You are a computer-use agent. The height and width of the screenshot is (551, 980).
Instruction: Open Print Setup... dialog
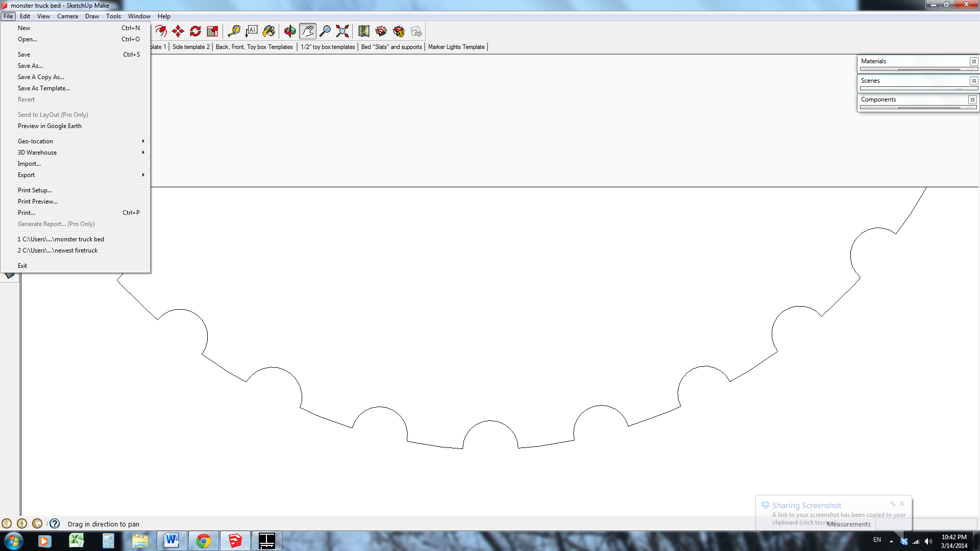pyautogui.click(x=76, y=190)
